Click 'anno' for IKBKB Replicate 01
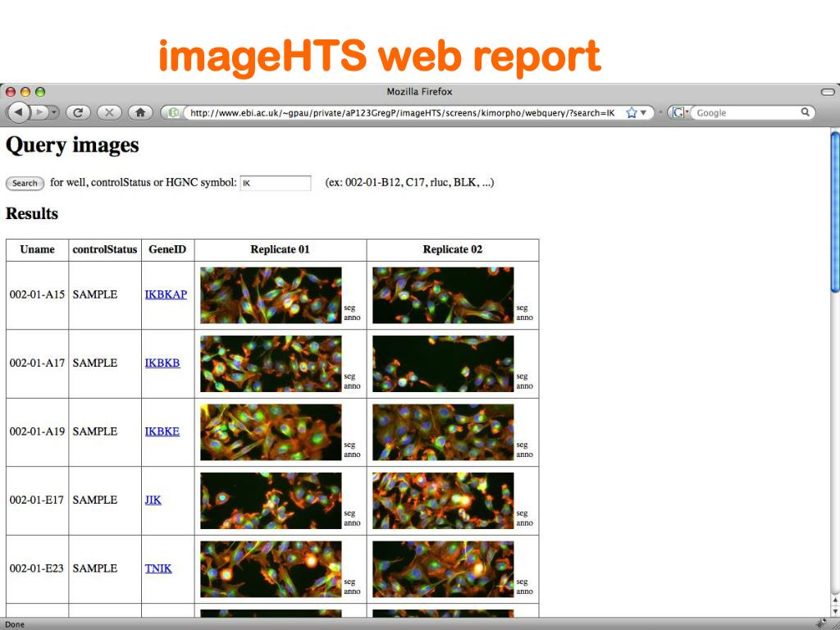Image resolution: width=840 pixels, height=630 pixels. [352, 386]
